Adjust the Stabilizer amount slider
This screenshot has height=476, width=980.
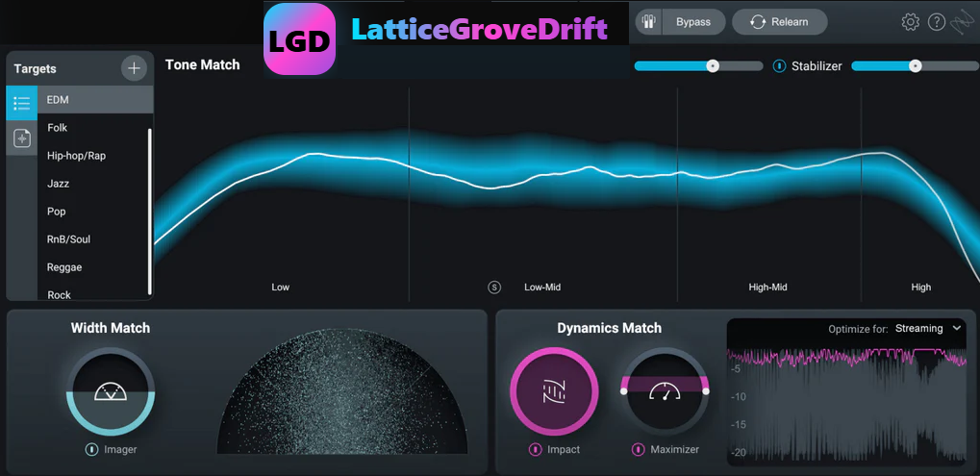915,66
